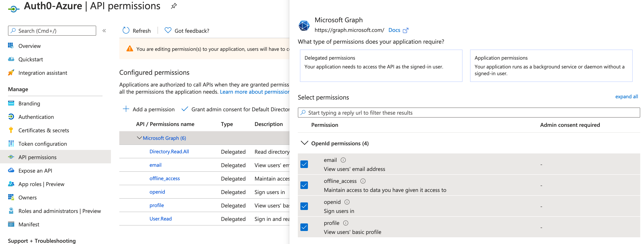Viewport: 644px width, 244px height.
Task: Click the Authentication arrow icon
Action: point(11,117)
